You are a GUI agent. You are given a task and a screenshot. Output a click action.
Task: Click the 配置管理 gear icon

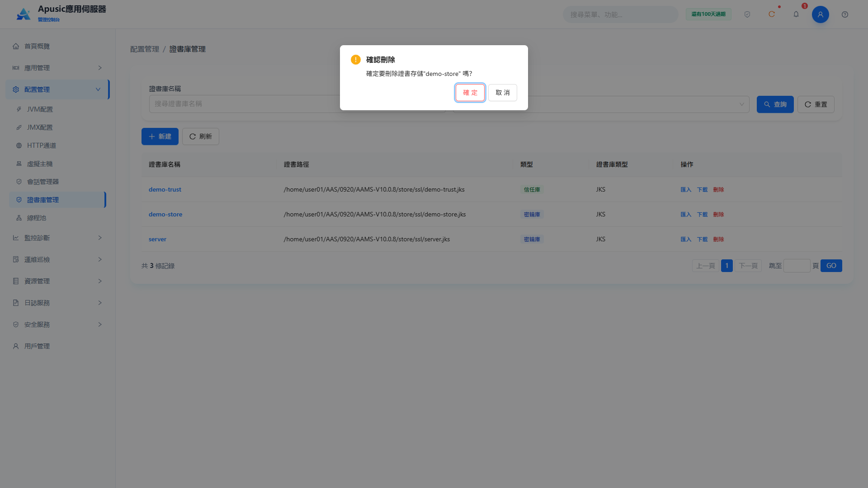coord(16,89)
